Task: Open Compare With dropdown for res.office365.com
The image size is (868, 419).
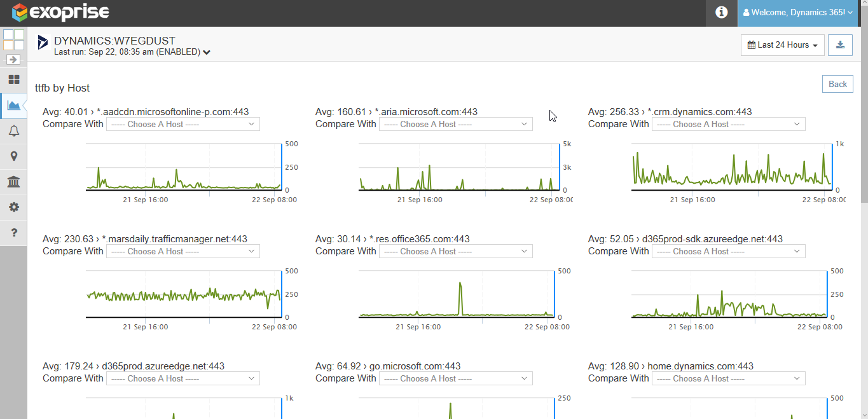Action: [456, 252]
